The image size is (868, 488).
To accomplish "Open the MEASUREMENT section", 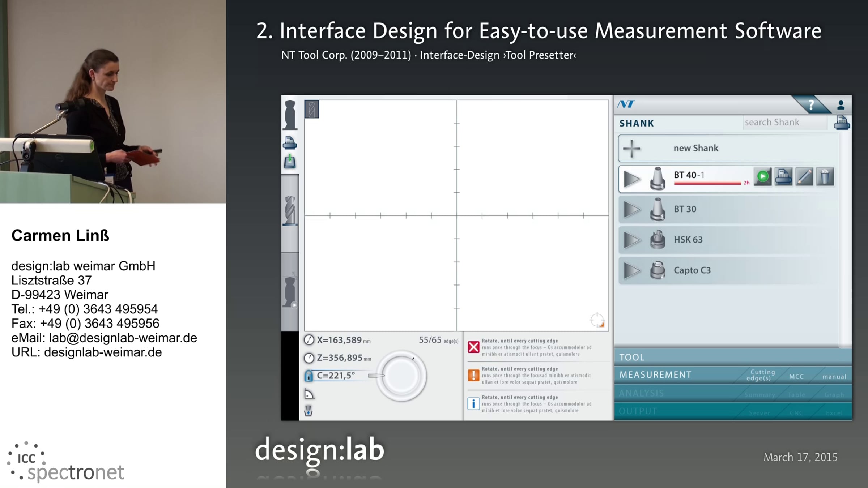I will pos(655,375).
